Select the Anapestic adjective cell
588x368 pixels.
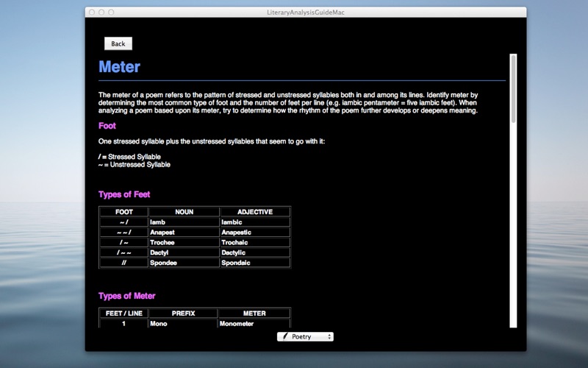point(255,232)
